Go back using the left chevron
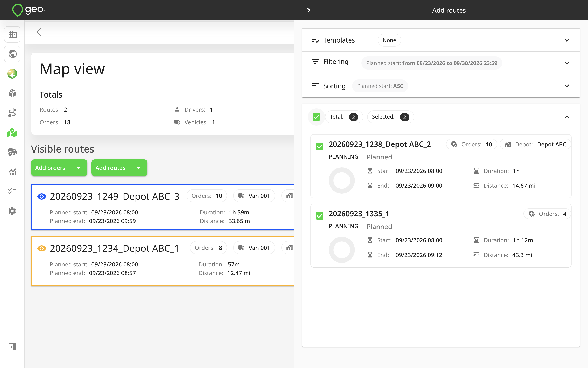The width and height of the screenshot is (588, 368). click(39, 32)
